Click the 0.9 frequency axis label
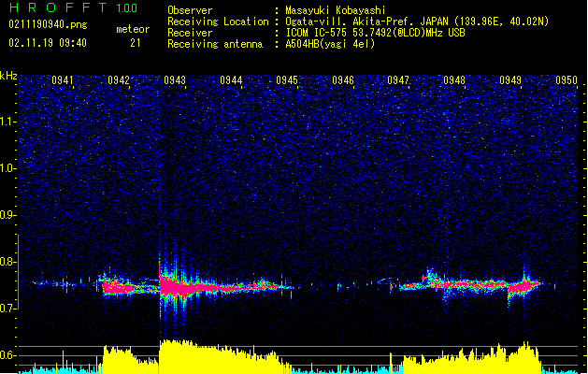The height and width of the screenshot is (374, 588). (x=8, y=215)
